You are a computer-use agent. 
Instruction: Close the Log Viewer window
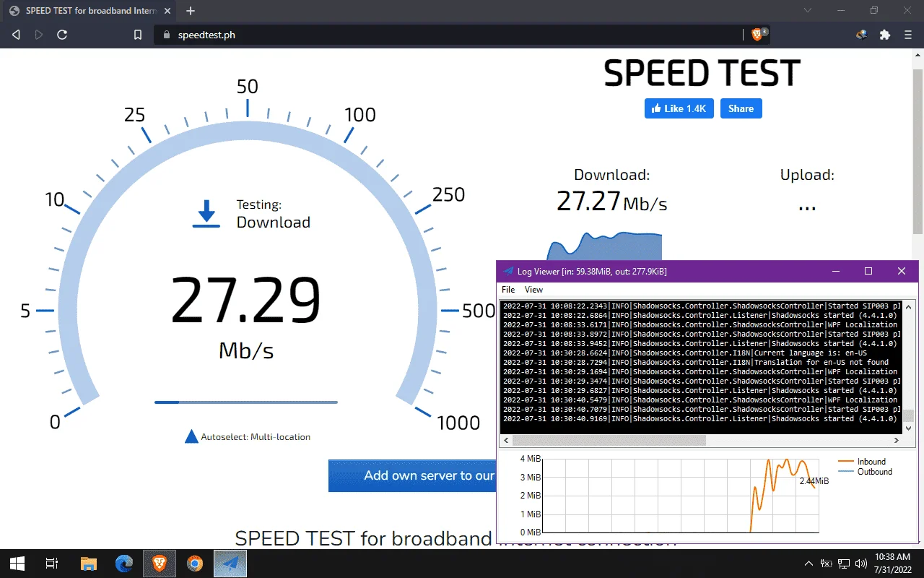click(902, 271)
